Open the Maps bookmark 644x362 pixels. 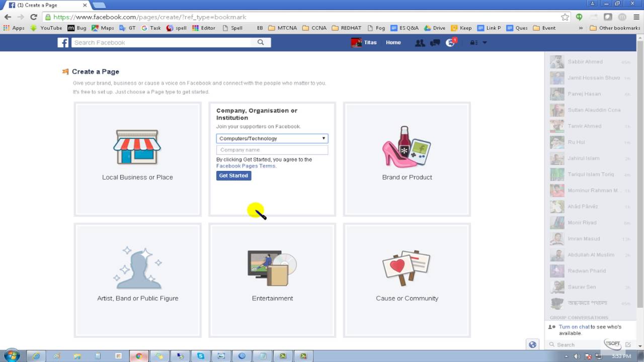pyautogui.click(x=103, y=28)
